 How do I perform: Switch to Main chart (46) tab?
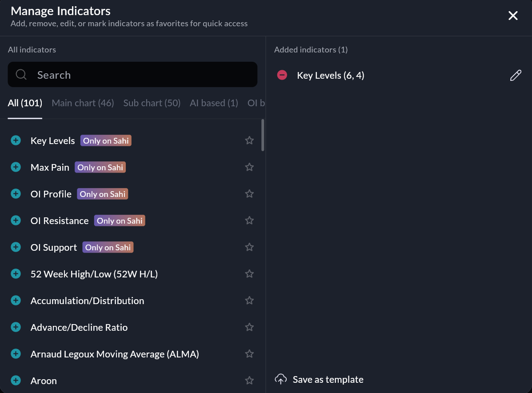coord(83,103)
